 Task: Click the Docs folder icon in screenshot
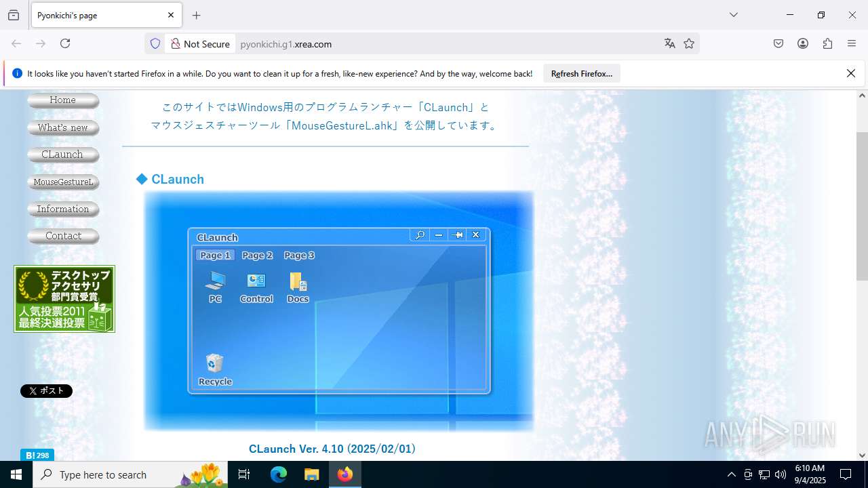point(298,287)
